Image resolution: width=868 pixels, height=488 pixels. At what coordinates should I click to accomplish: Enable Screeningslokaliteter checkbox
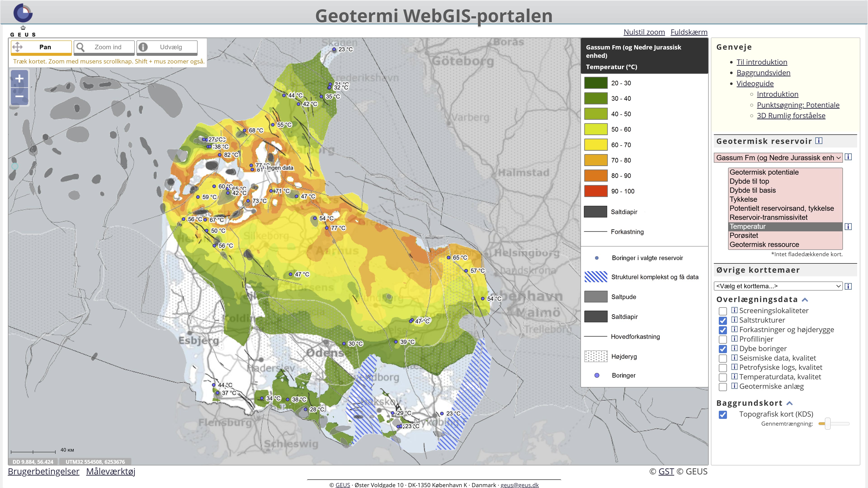pyautogui.click(x=723, y=311)
